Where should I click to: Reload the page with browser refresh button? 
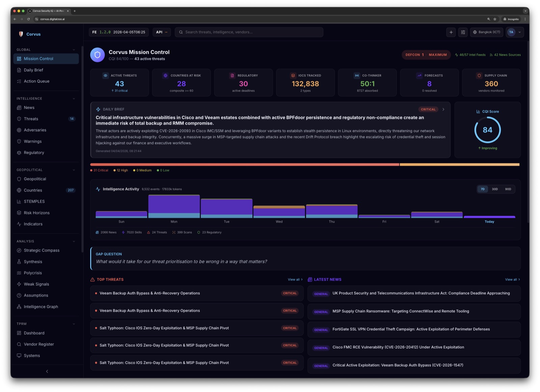[x=28, y=19]
